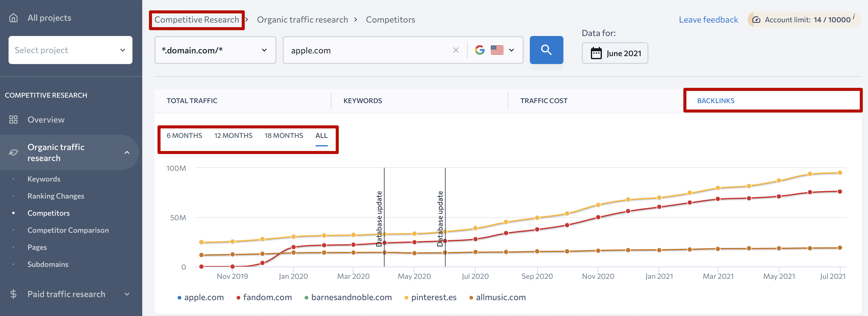Toggle pinterest.es legend series
Screen dimensions: 868x316
pyautogui.click(x=430, y=297)
